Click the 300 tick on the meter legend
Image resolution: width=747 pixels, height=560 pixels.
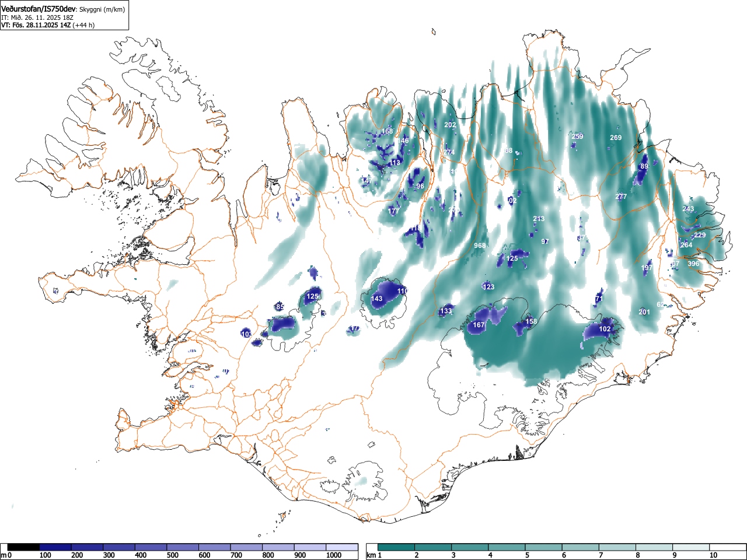click(109, 555)
